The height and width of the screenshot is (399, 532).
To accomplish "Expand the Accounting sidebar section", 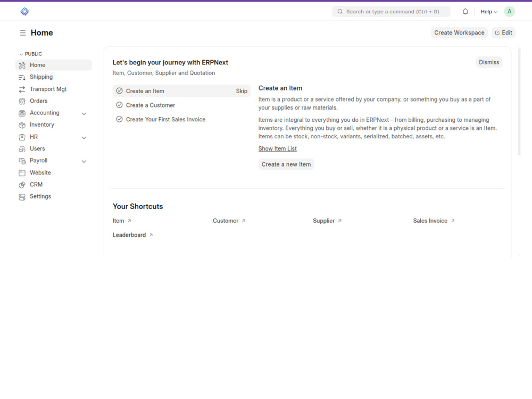I will click(x=84, y=113).
